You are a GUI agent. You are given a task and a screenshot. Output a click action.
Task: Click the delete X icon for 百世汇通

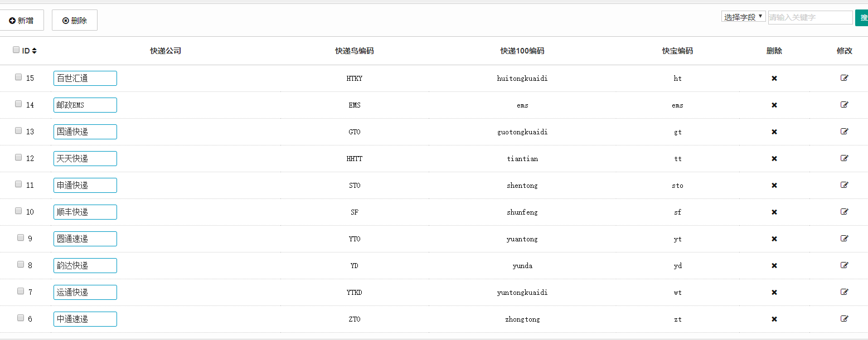(x=774, y=79)
